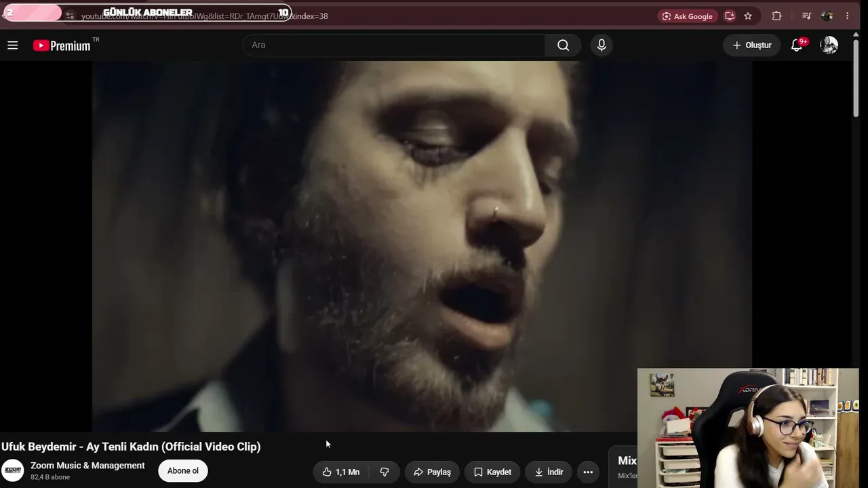
Task: Start voice search with the microphone
Action: [601, 45]
